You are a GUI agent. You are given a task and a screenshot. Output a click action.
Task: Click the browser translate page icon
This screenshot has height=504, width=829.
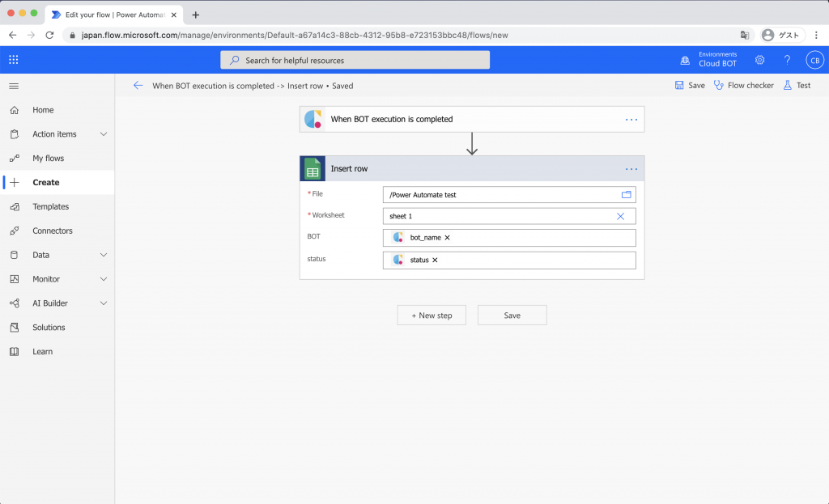[745, 35]
